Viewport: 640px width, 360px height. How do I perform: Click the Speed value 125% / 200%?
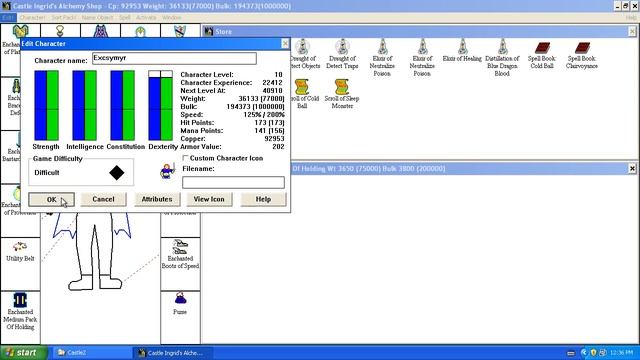coord(264,115)
